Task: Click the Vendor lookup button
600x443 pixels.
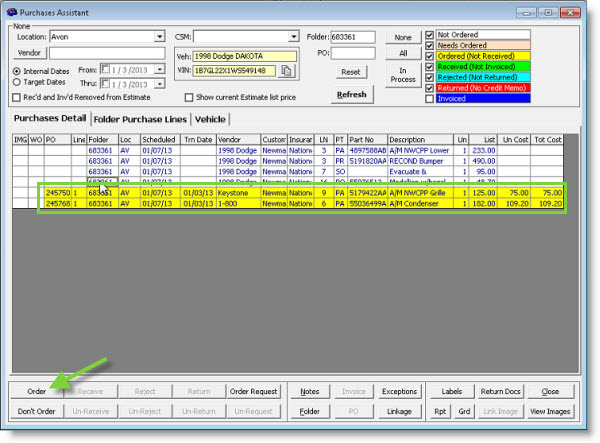Action: pos(29,53)
